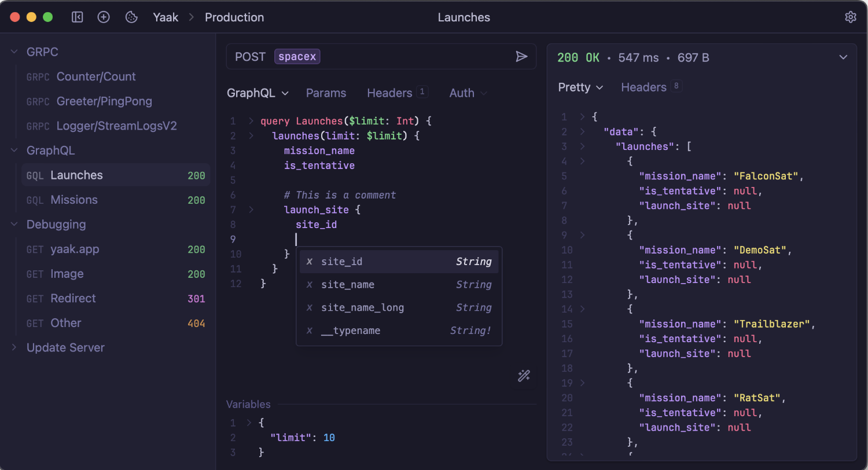The image size is (868, 470).
Task: Open Counter/Count GRPC request
Action: [116, 77]
